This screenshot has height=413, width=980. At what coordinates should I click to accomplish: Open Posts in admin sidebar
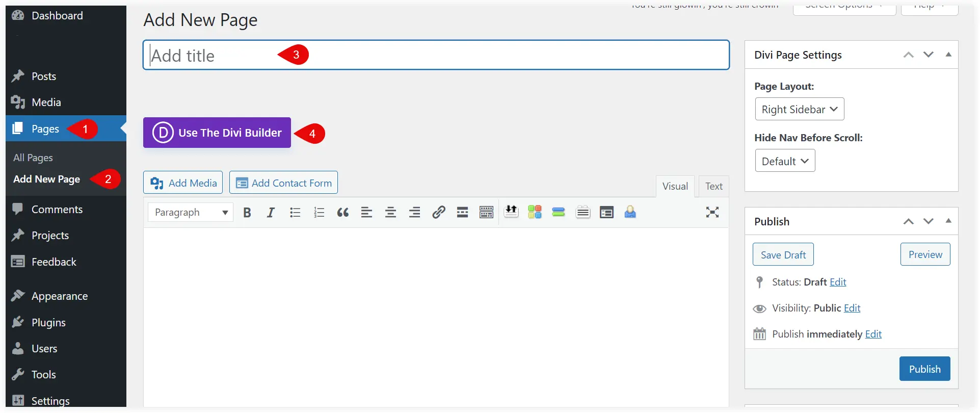click(x=66, y=76)
